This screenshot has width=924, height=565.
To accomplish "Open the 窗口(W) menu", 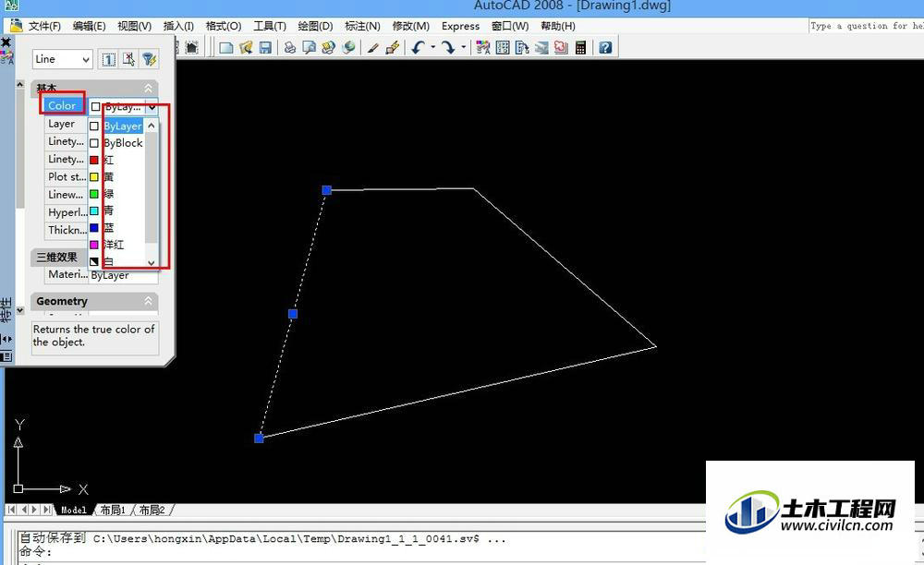I will tap(510, 26).
